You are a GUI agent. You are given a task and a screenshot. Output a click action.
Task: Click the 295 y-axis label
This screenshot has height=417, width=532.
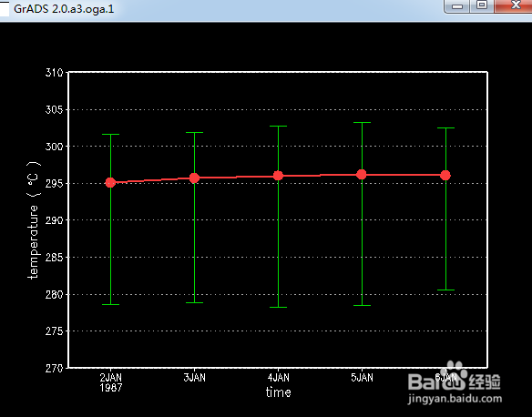[x=55, y=183]
